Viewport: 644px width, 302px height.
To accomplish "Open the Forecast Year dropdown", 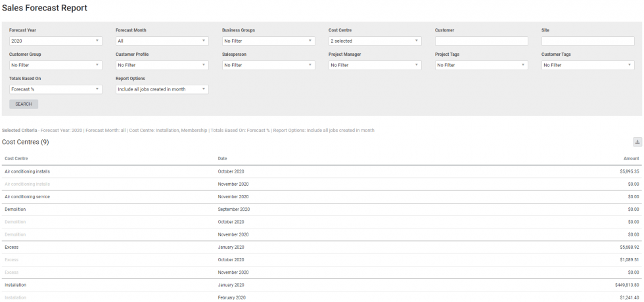I will pos(56,41).
